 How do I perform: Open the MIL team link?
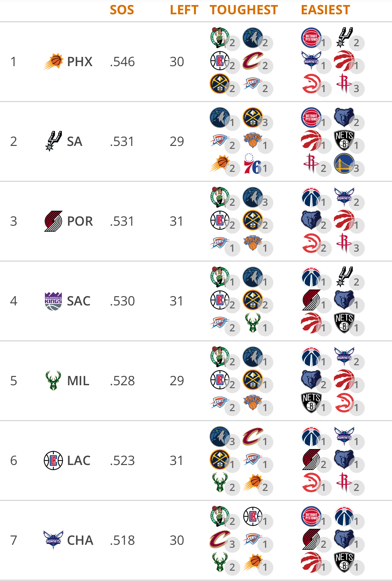(78, 381)
